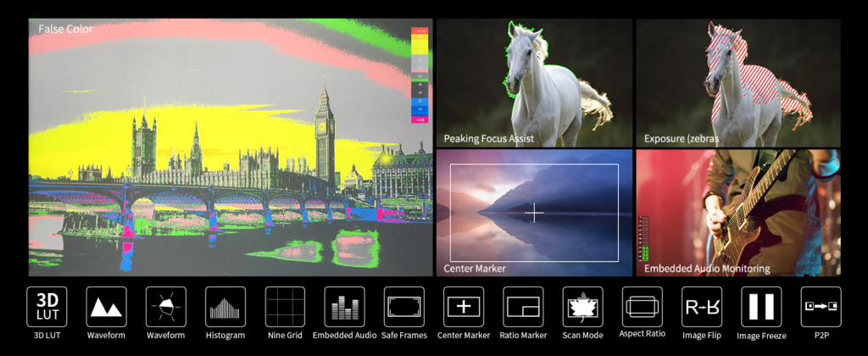The height and width of the screenshot is (356, 868).
Task: Select the Center Marker lake preview
Action: [534, 213]
